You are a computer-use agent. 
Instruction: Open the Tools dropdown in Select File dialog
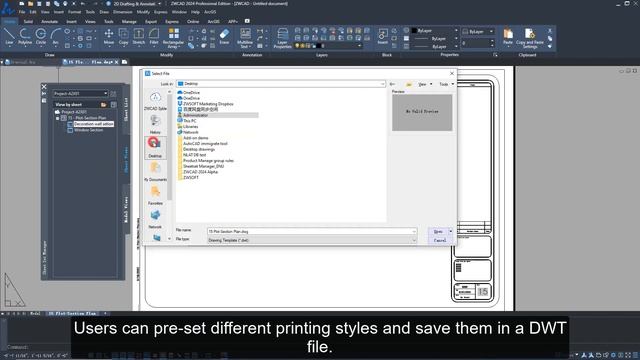coord(446,84)
